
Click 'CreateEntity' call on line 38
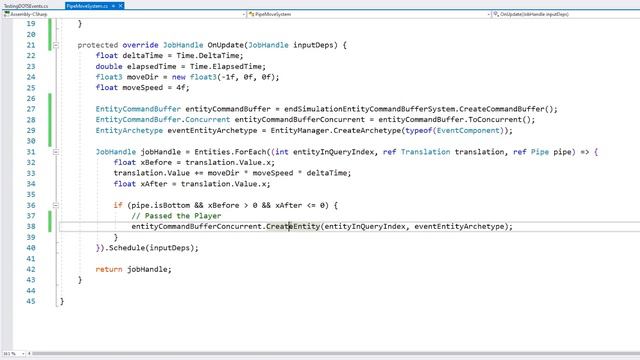coord(293,227)
